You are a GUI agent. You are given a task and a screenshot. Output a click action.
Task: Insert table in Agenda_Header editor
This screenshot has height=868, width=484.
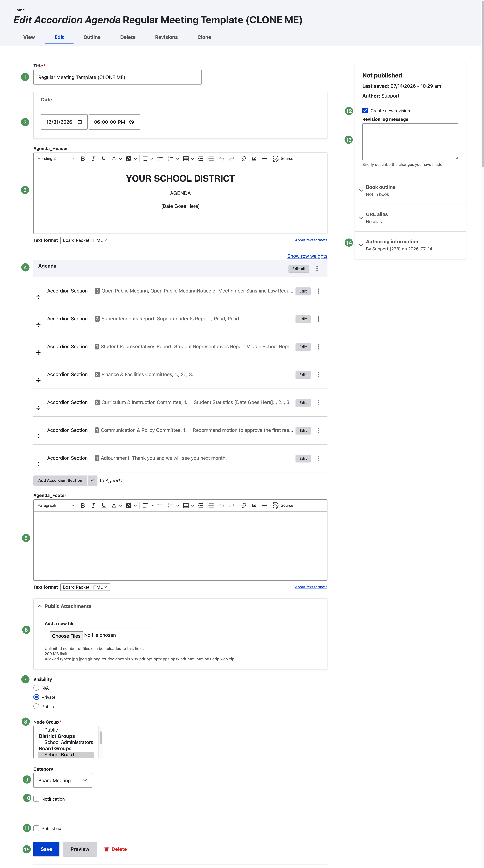click(186, 159)
